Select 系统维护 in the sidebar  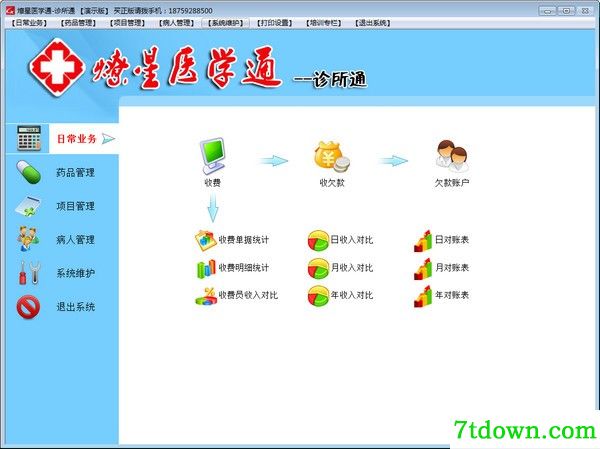point(75,273)
